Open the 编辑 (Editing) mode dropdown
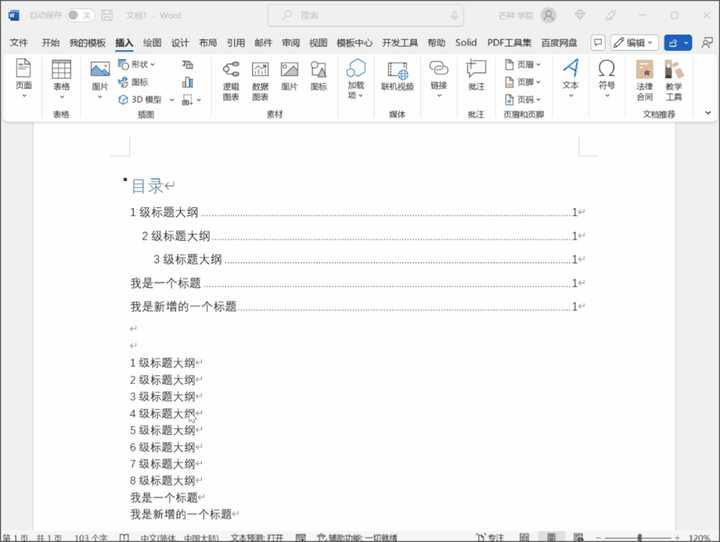Viewport: 720px width, 542px height. (x=634, y=43)
